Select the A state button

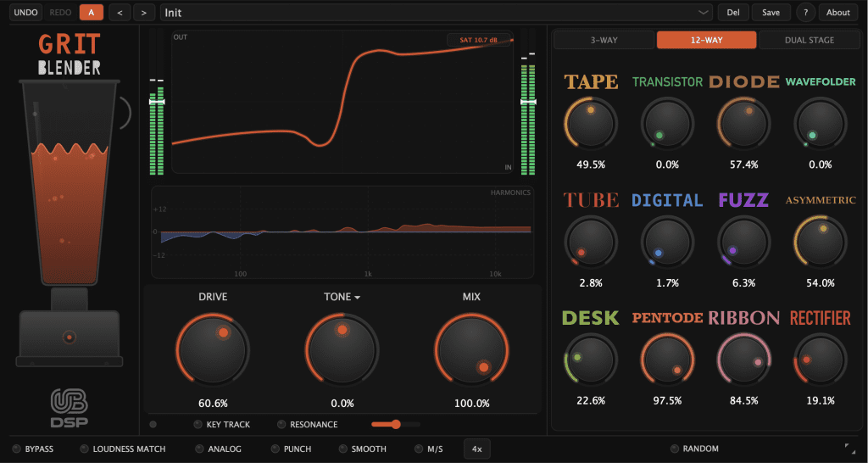click(92, 12)
